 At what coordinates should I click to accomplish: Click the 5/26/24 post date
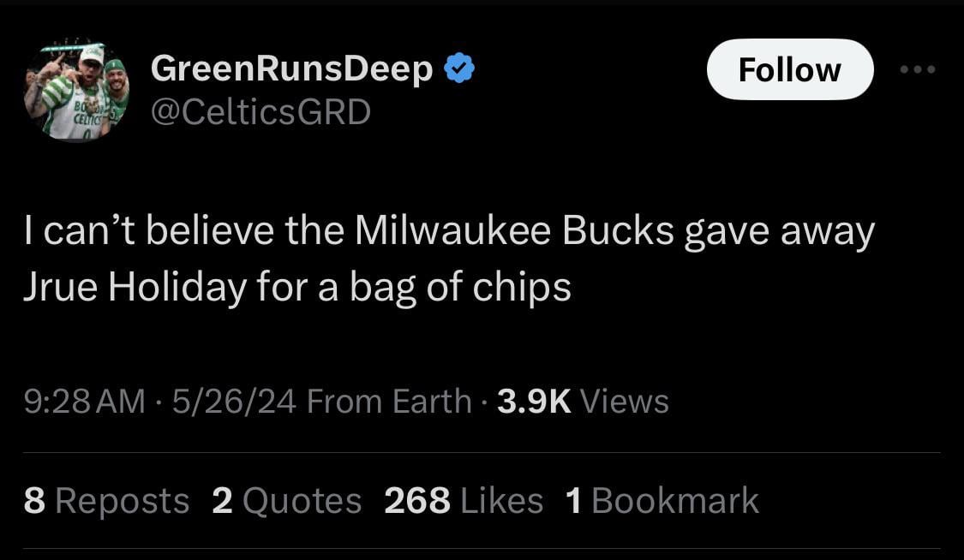(233, 401)
